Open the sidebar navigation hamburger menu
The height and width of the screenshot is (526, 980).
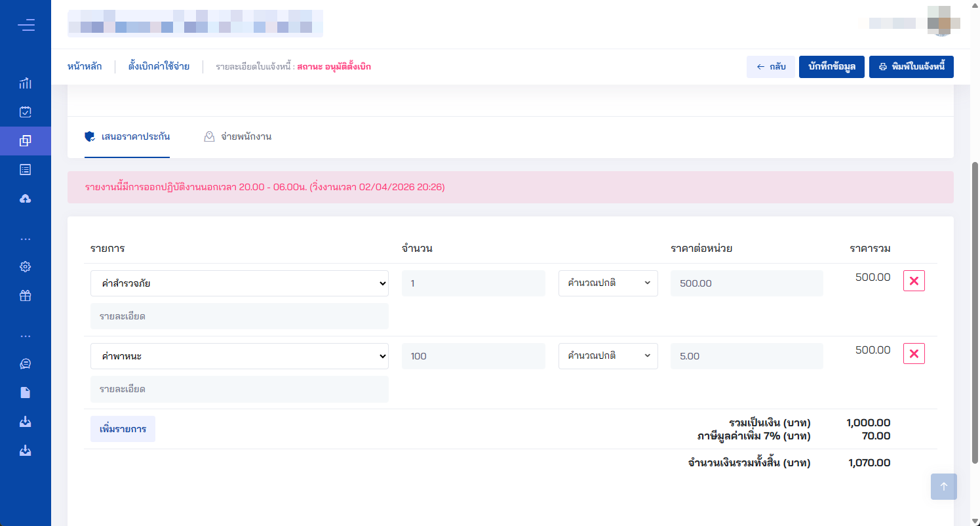26,24
